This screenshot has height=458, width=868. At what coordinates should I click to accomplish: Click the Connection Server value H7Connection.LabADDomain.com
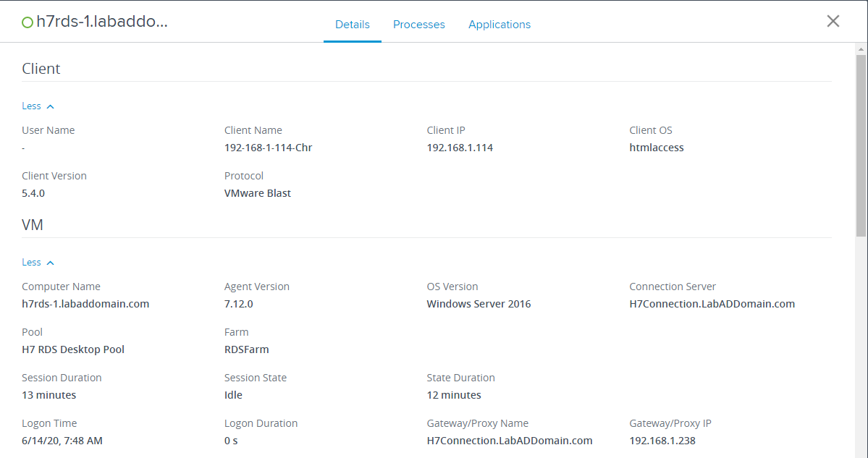click(x=712, y=304)
